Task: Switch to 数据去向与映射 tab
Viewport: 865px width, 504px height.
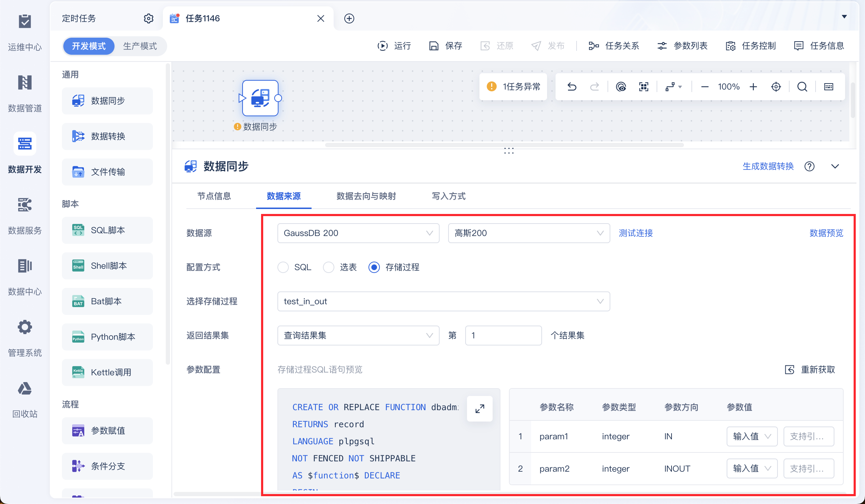Action: pyautogui.click(x=366, y=196)
